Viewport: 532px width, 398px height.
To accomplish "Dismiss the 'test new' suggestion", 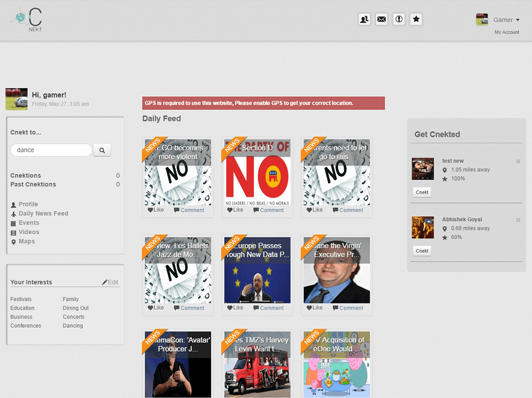I will click(x=518, y=162).
